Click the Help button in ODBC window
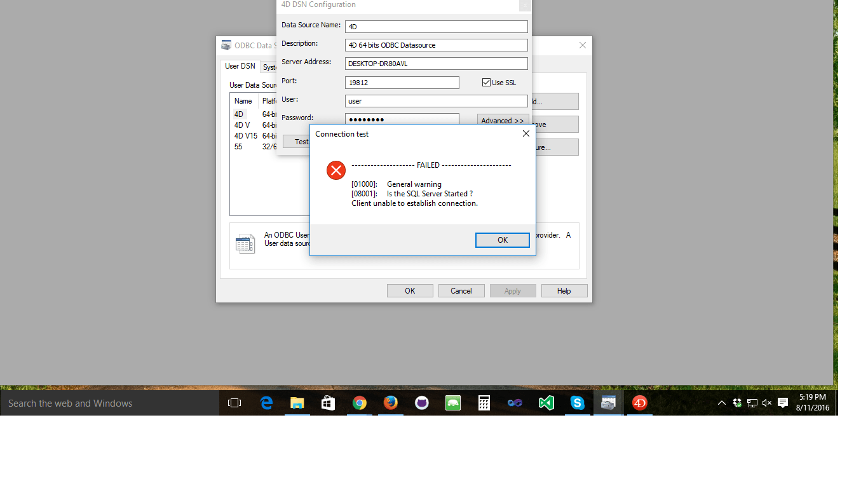This screenshot has width=868, height=488. pos(564,291)
